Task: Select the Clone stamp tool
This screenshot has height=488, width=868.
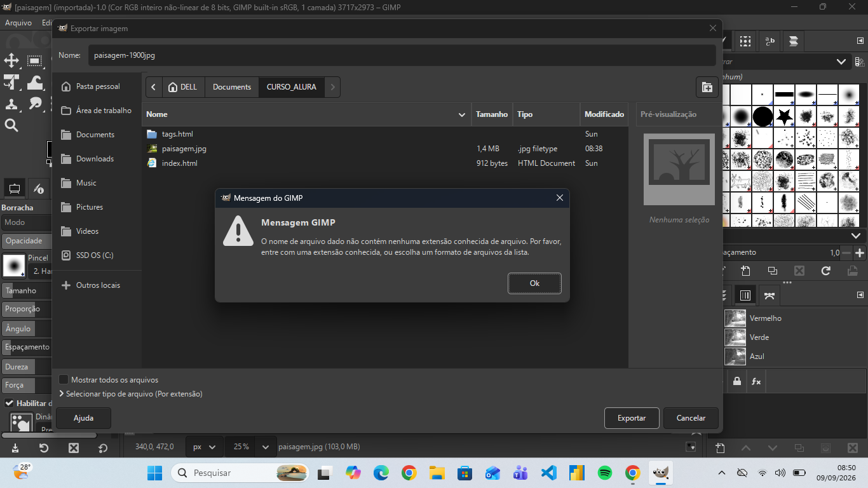Action: [11, 104]
